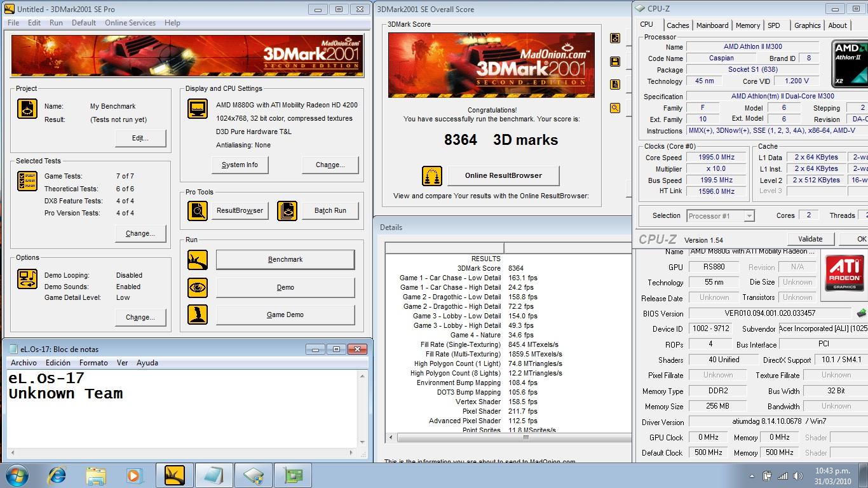Viewport: 868px width, 488px height.
Task: Click the AMD Athlon II logo in CPU-Z
Action: click(x=850, y=64)
